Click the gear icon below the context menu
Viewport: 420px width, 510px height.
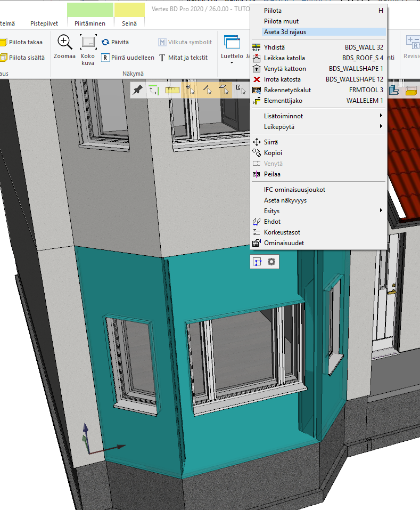coord(271,262)
